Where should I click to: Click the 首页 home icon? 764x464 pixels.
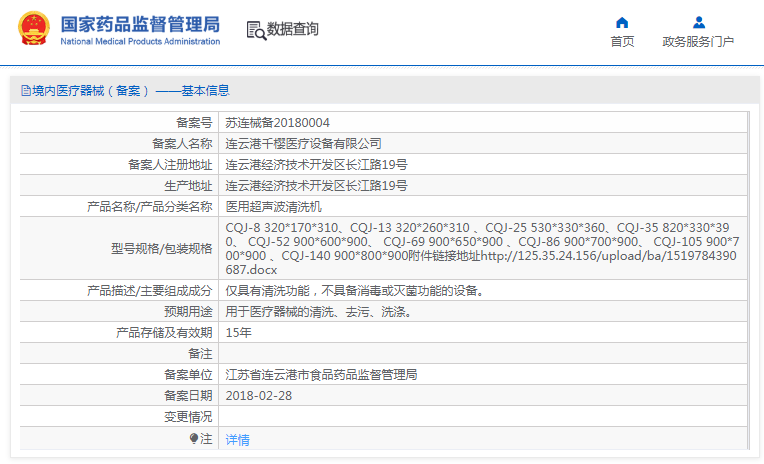622,22
